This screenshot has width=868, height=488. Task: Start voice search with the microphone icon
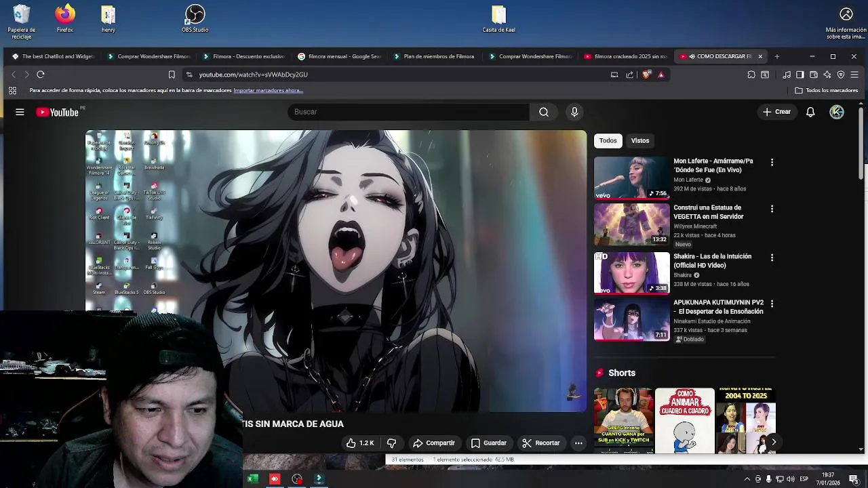point(574,112)
